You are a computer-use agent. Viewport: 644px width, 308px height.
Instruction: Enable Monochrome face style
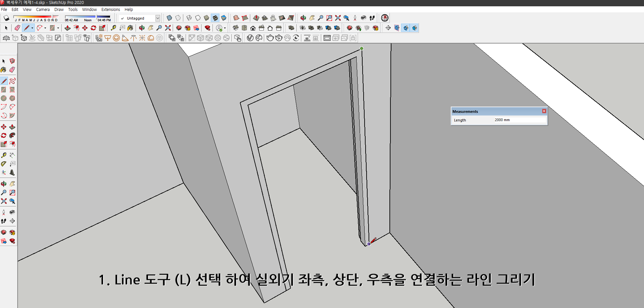click(x=224, y=18)
